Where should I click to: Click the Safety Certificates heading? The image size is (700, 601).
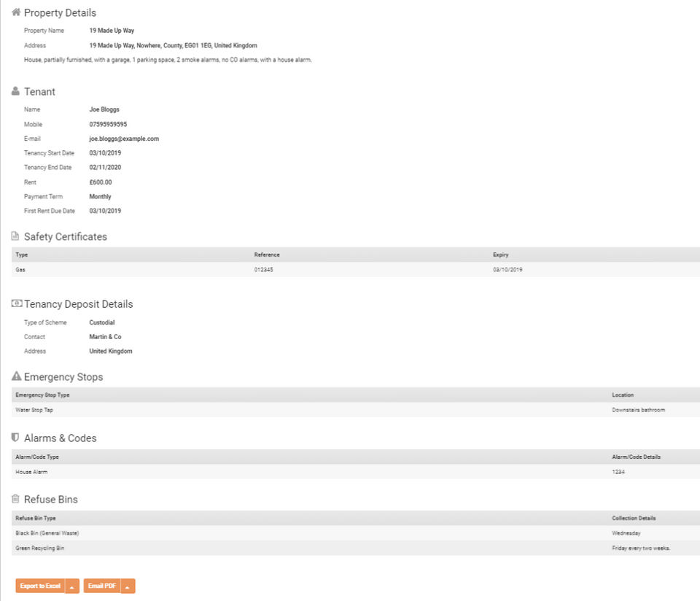tap(66, 236)
